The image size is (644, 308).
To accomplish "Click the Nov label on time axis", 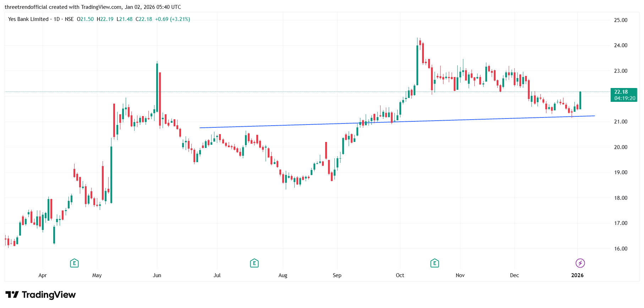I will click(x=460, y=275).
